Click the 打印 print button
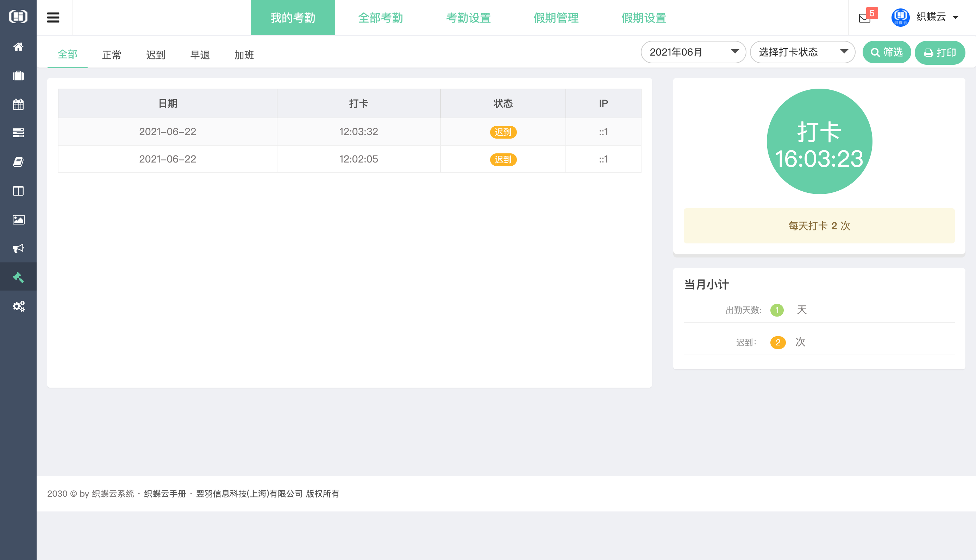976x560 pixels. [x=939, y=53]
